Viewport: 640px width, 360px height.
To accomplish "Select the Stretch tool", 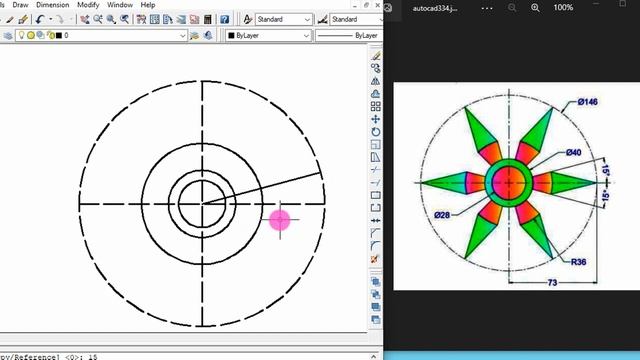I will [376, 157].
